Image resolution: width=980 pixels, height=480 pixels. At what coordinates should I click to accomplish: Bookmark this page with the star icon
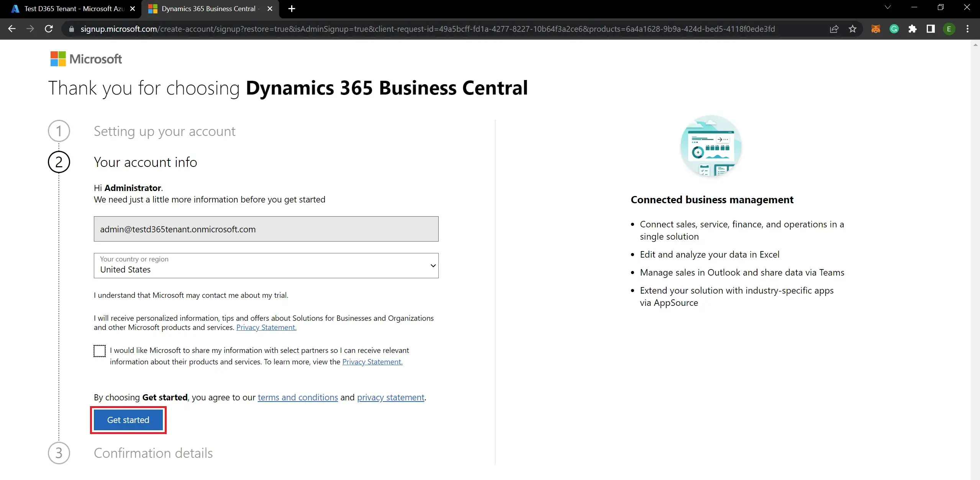pyautogui.click(x=852, y=29)
